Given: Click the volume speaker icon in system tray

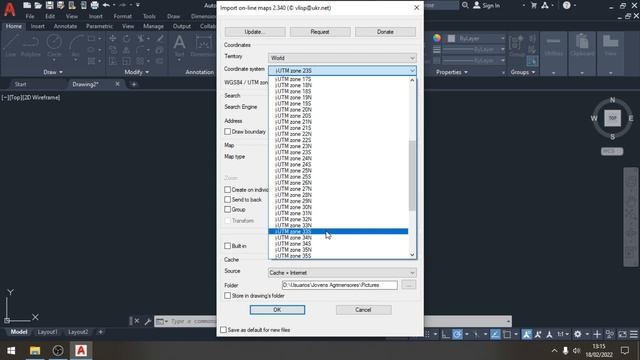Looking at the screenshot, I should coord(576,350).
